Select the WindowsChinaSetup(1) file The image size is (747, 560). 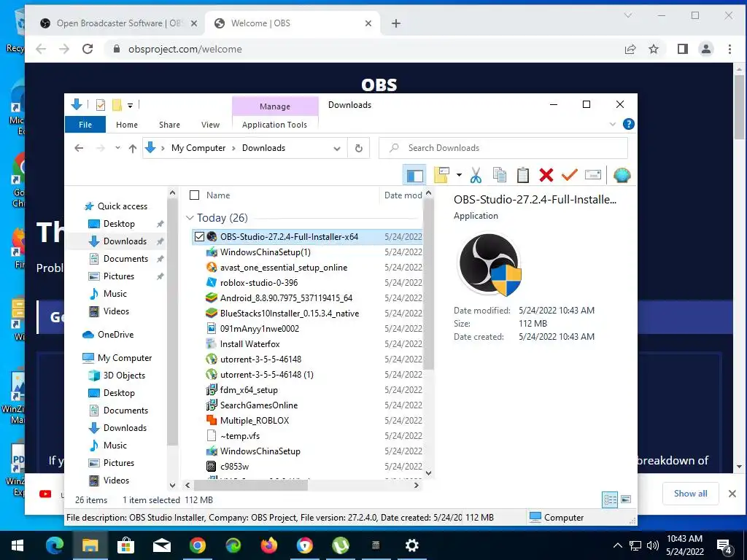pos(265,252)
